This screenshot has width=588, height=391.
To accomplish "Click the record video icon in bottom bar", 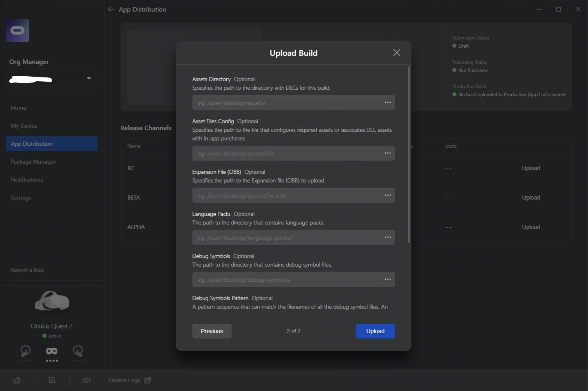I will tap(87, 380).
